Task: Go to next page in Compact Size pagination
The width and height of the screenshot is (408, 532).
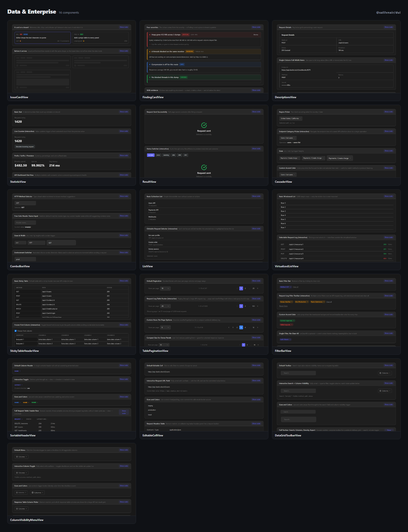Action: pos(258,345)
